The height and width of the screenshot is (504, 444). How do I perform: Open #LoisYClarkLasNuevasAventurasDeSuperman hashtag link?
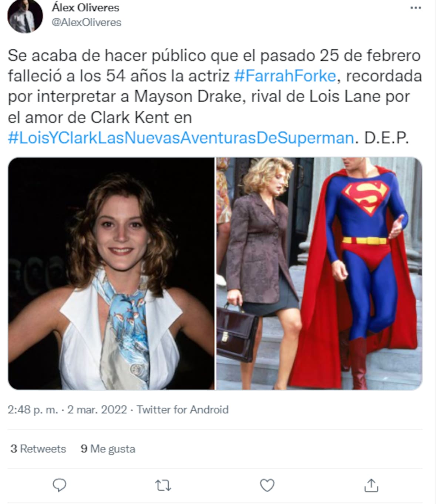[181, 138]
